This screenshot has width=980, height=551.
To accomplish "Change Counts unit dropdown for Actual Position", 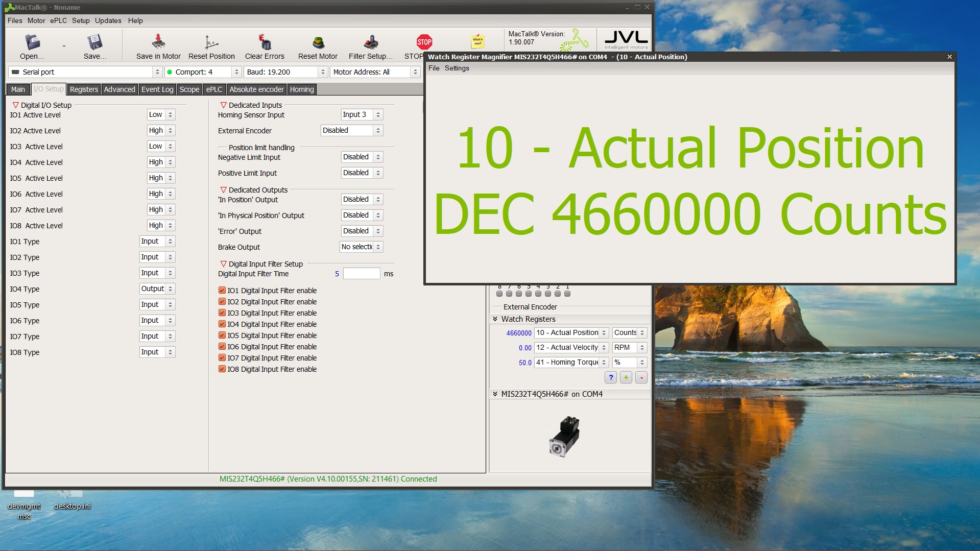I will point(630,332).
